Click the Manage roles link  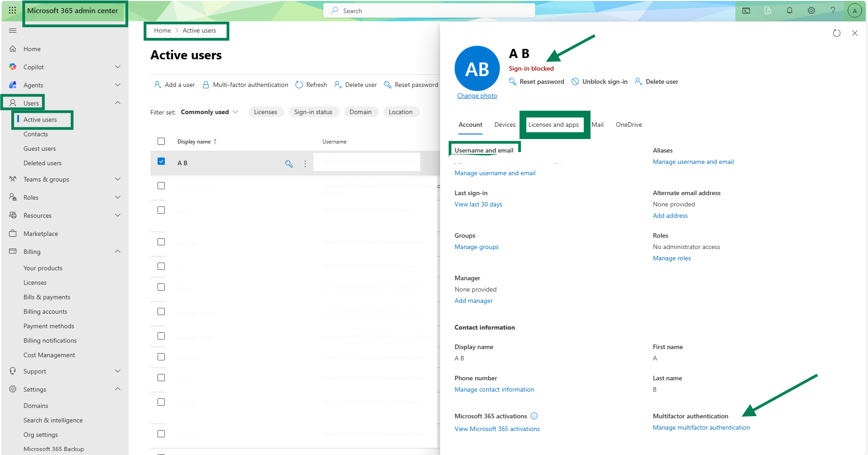pyautogui.click(x=672, y=258)
